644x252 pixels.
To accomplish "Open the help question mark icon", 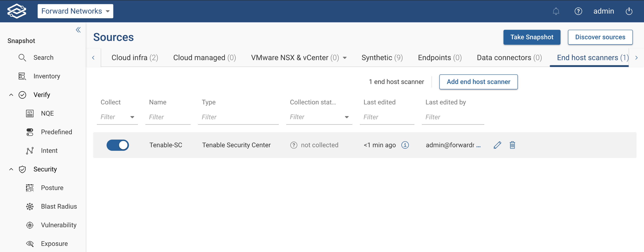I will pyautogui.click(x=578, y=11).
